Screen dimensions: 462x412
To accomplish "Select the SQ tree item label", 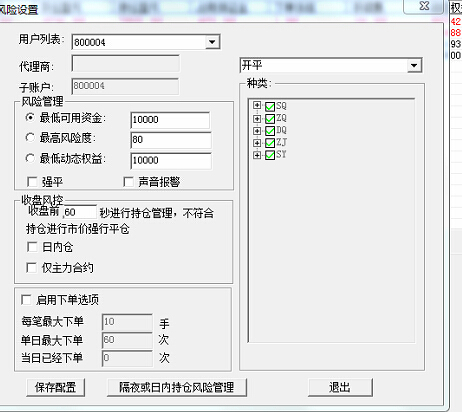I will pyautogui.click(x=281, y=106).
